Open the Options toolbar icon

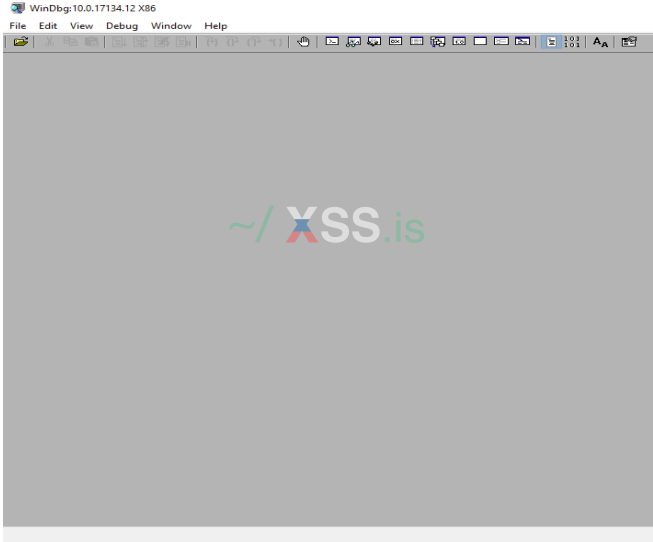629,42
